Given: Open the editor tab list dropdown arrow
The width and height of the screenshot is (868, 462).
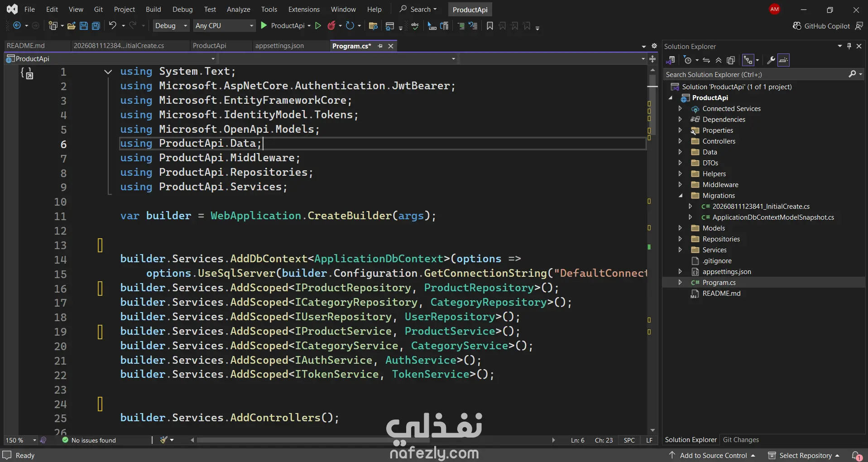Looking at the screenshot, I should click(x=643, y=46).
